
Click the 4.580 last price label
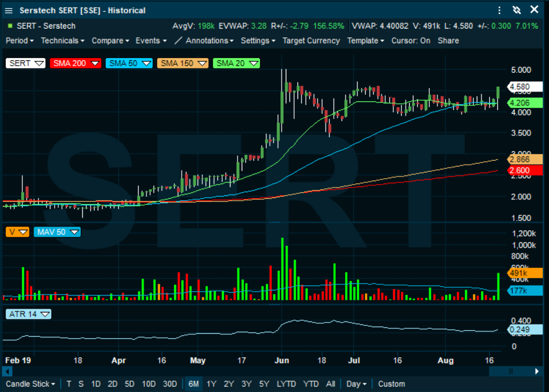click(525, 87)
